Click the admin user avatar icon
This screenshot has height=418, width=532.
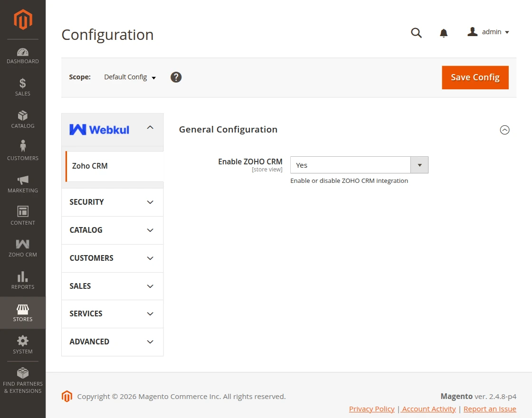pyautogui.click(x=472, y=32)
